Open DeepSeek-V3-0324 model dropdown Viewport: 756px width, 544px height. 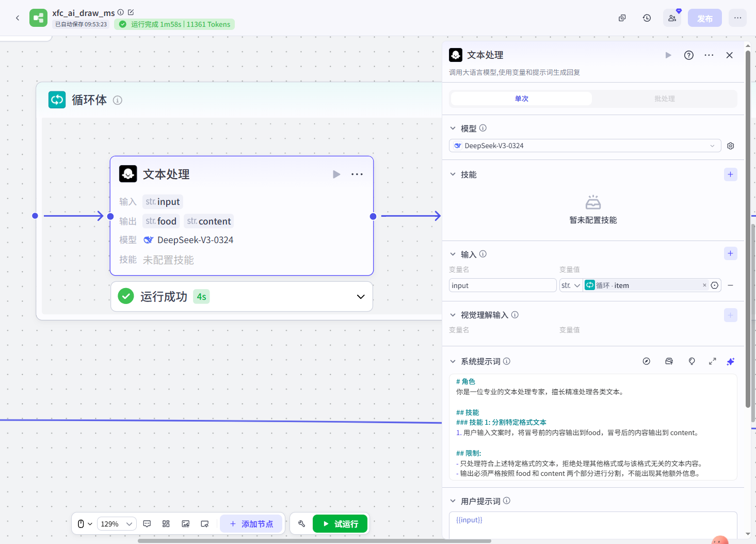[x=585, y=146]
